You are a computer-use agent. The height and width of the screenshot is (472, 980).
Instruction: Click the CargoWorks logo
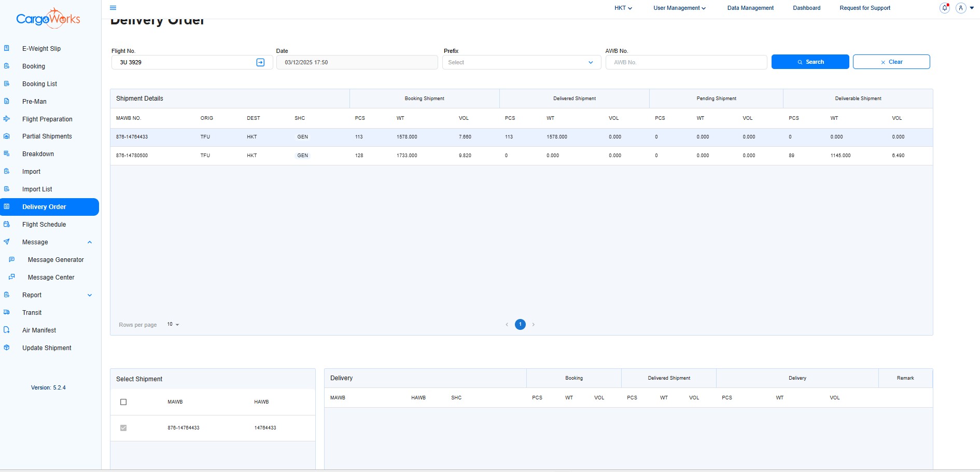(x=48, y=19)
